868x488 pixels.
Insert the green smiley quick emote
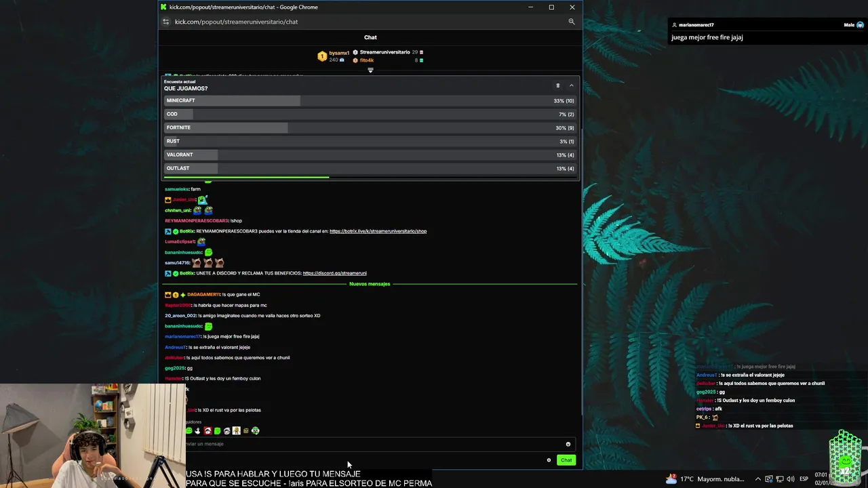(189, 430)
